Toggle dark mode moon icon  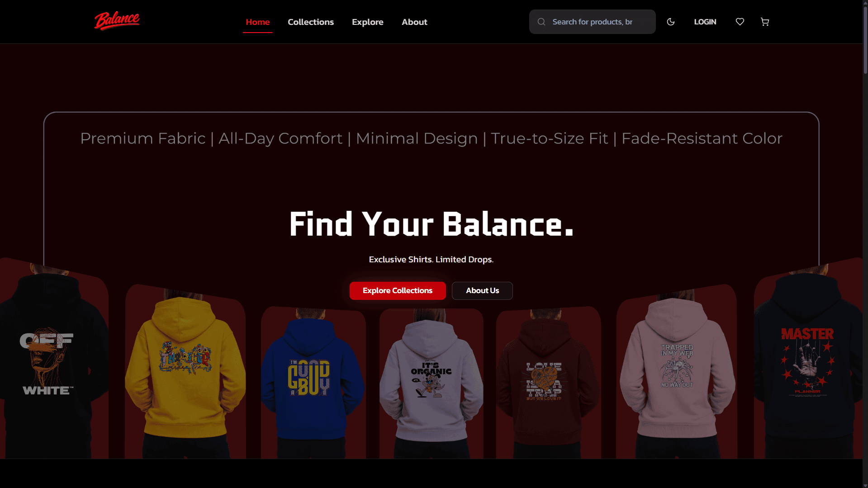[x=671, y=22]
